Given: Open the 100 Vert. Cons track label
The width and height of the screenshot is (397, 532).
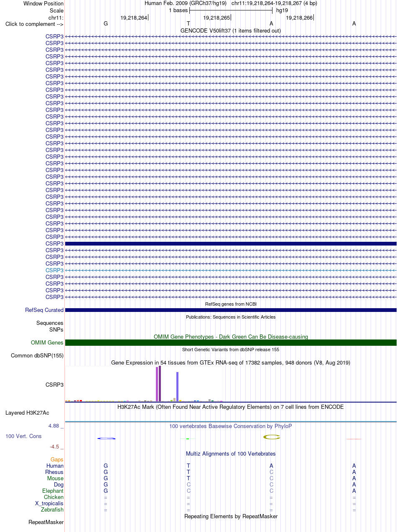Looking at the screenshot, I should [x=23, y=436].
